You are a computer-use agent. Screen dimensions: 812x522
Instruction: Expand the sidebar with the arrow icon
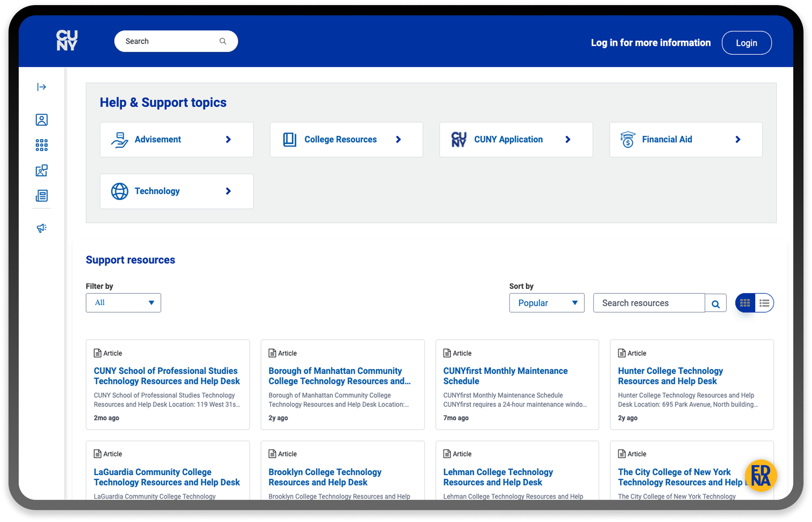pos(42,87)
